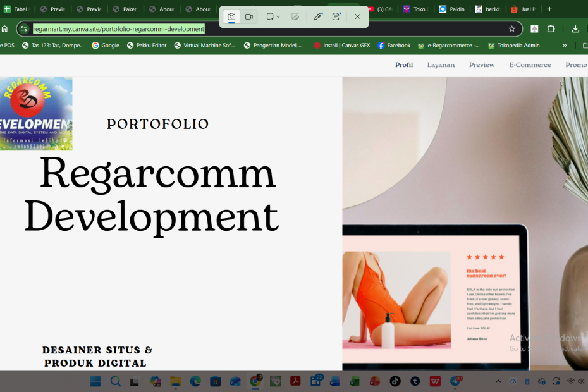This screenshot has height=392, width=588.
Task: Bookmark this page with the star icon
Action: tap(512, 28)
